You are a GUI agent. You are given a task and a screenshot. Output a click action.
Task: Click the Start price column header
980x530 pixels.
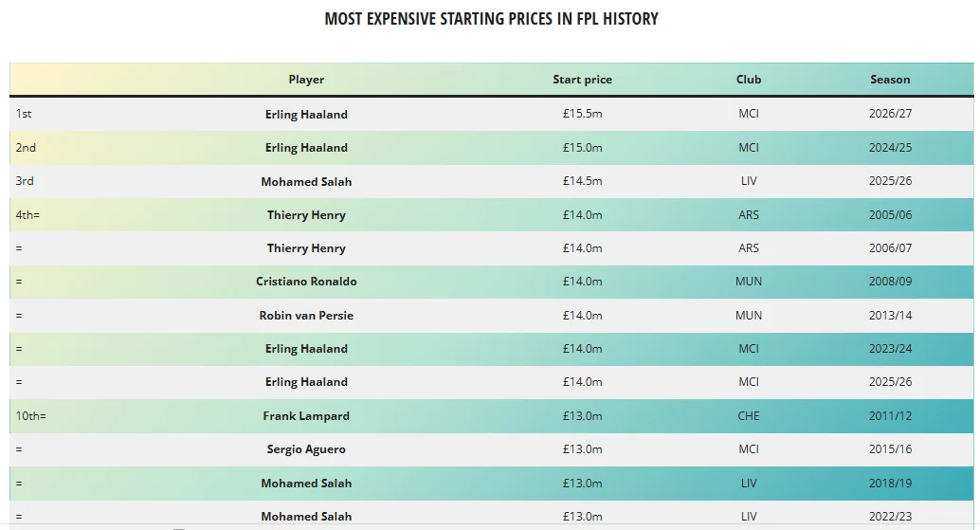pos(583,80)
